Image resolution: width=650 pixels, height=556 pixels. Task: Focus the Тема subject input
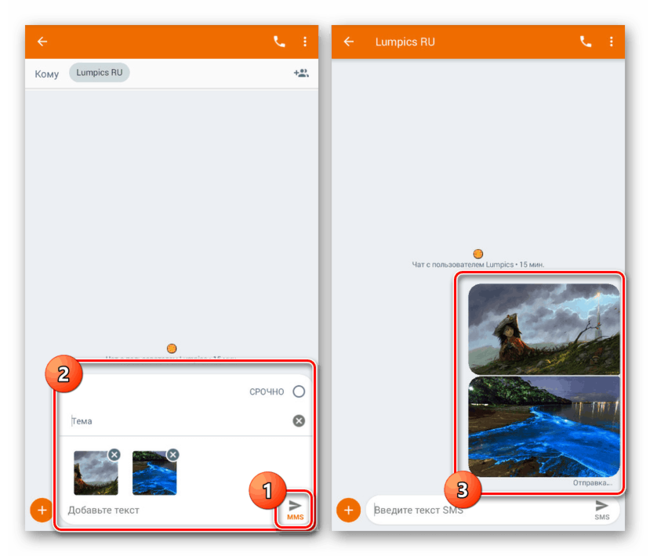click(178, 421)
